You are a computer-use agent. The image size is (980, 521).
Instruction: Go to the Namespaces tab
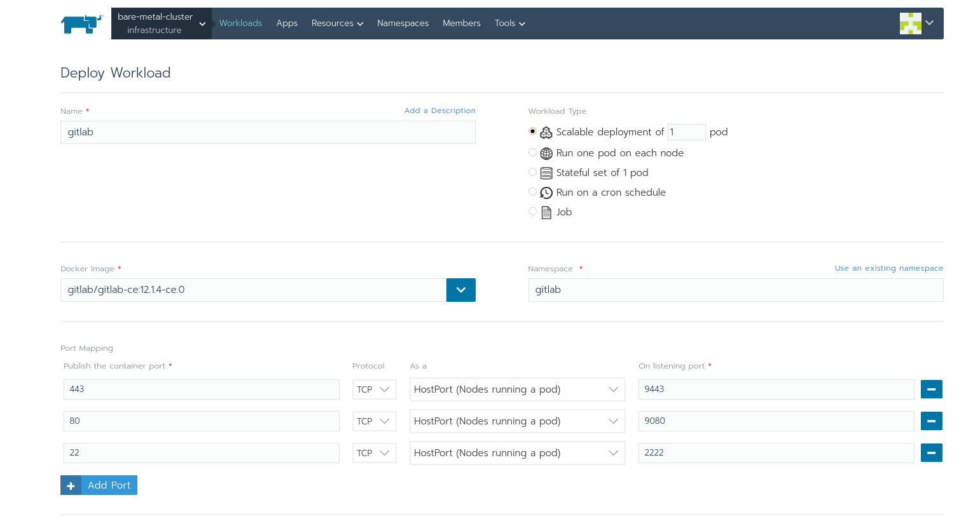click(403, 24)
